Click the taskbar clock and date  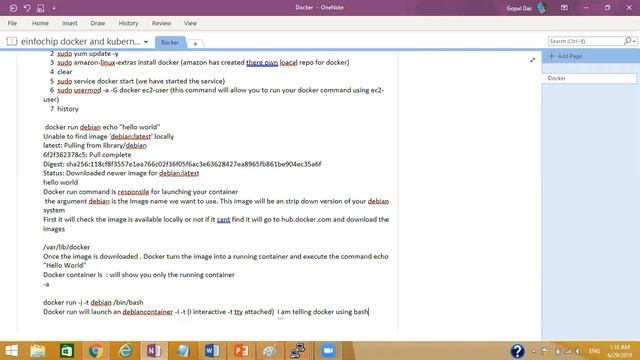coord(620,351)
